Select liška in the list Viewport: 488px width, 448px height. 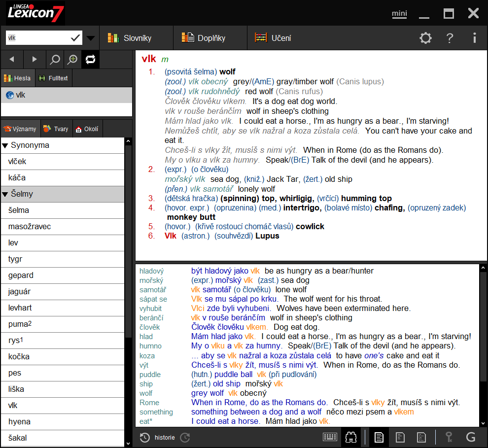(x=63, y=389)
